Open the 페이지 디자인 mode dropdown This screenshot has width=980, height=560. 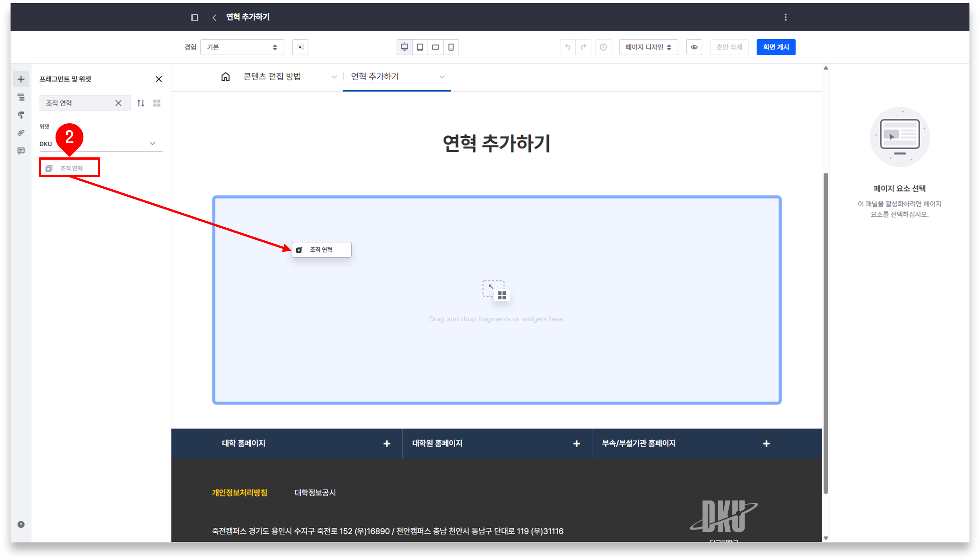click(x=648, y=47)
